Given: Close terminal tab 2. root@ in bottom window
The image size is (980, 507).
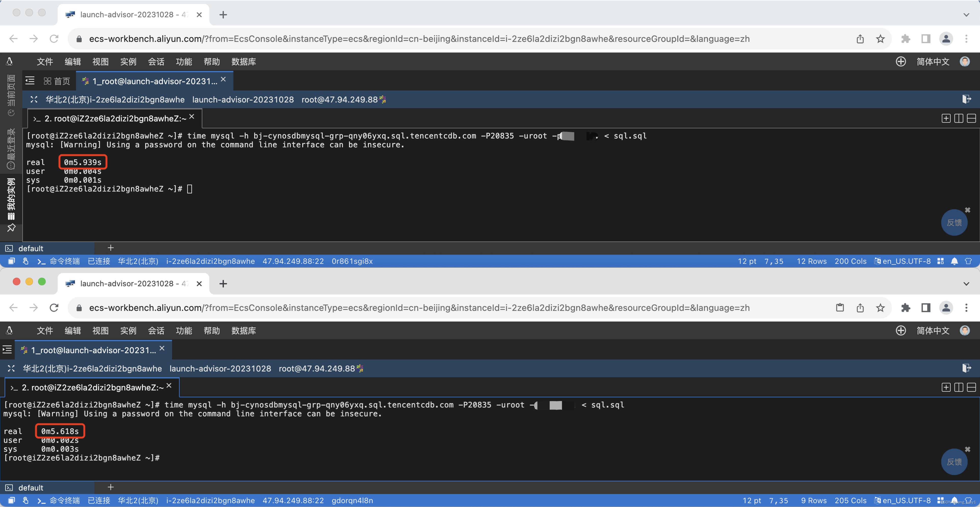Looking at the screenshot, I should [x=169, y=386].
